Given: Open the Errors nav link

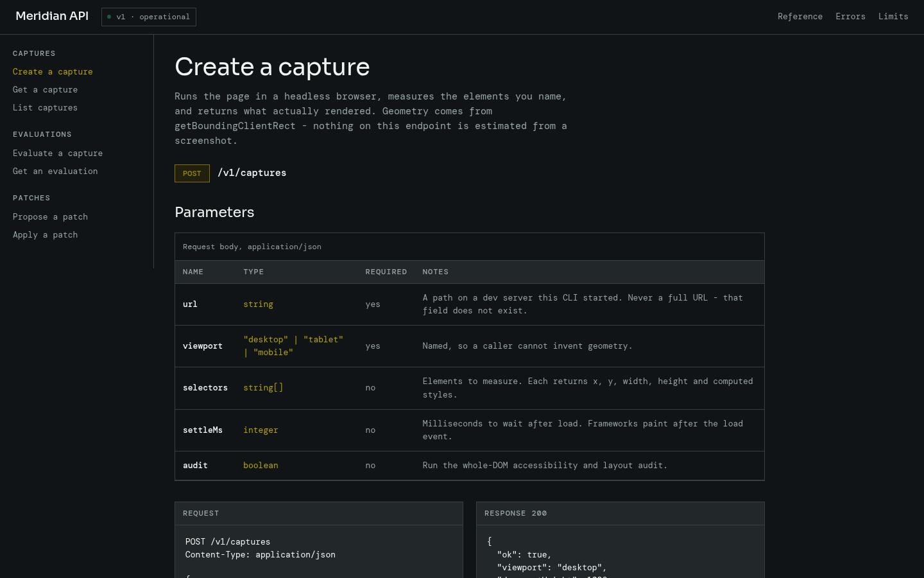Looking at the screenshot, I should point(850,17).
